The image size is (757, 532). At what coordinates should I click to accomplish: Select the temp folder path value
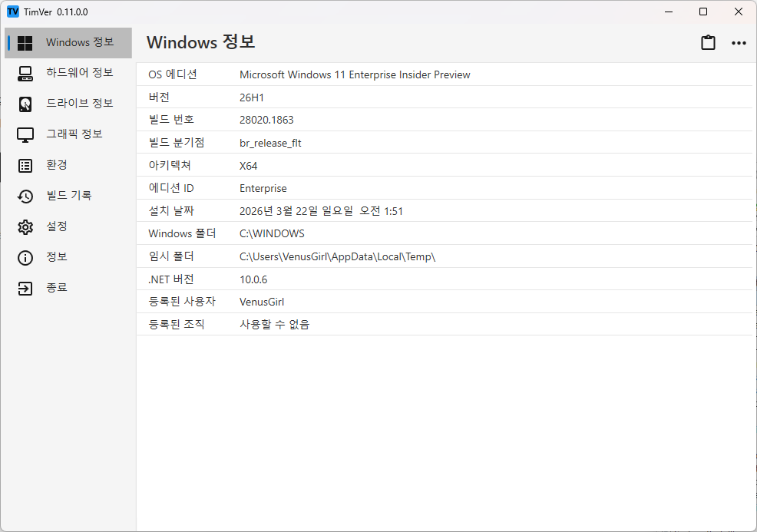tap(338, 256)
